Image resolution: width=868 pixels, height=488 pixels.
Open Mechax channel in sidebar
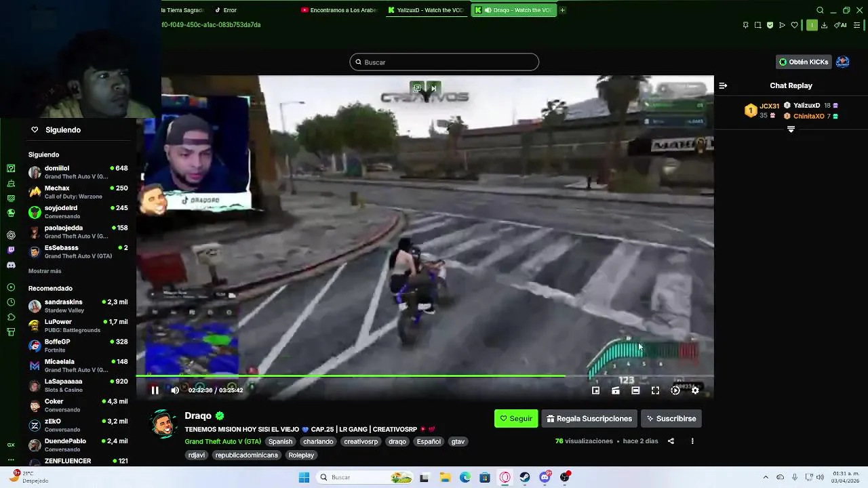click(x=78, y=192)
